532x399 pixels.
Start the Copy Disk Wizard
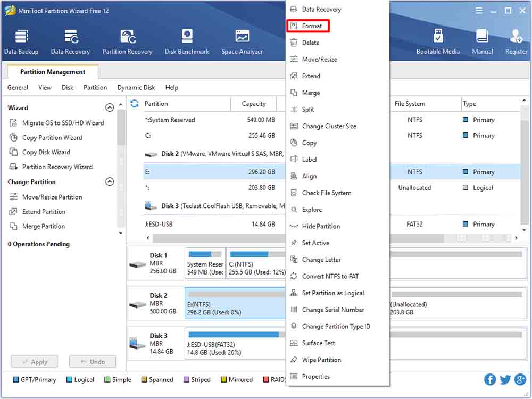click(x=40, y=152)
